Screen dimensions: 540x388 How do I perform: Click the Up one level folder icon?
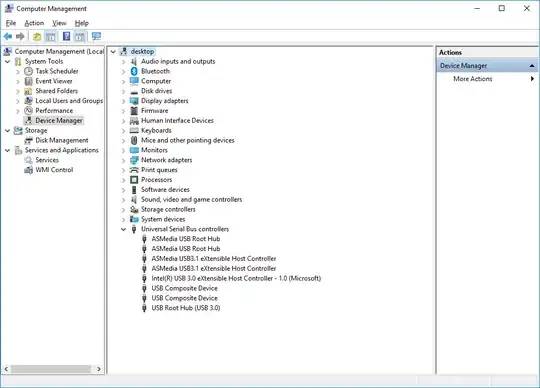click(x=37, y=36)
